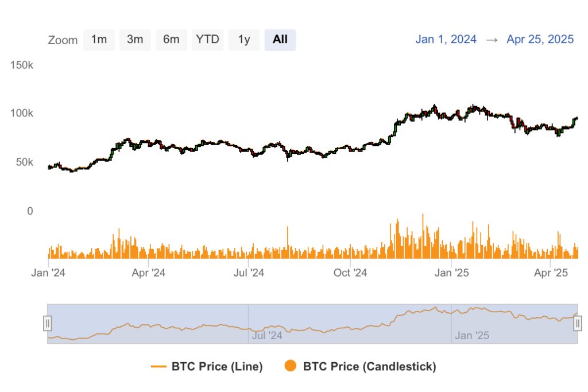Viewport: 588px width, 392px height.
Task: Click the Jul '24 label in navigator
Action: [x=268, y=335]
